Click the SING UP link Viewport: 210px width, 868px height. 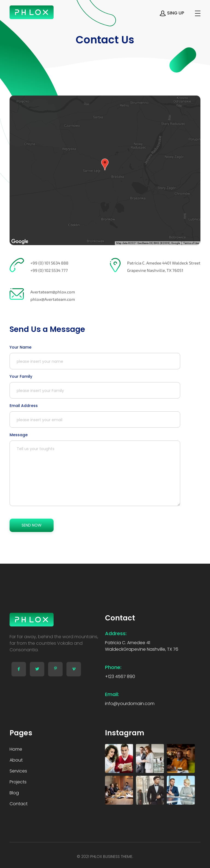tap(175, 13)
